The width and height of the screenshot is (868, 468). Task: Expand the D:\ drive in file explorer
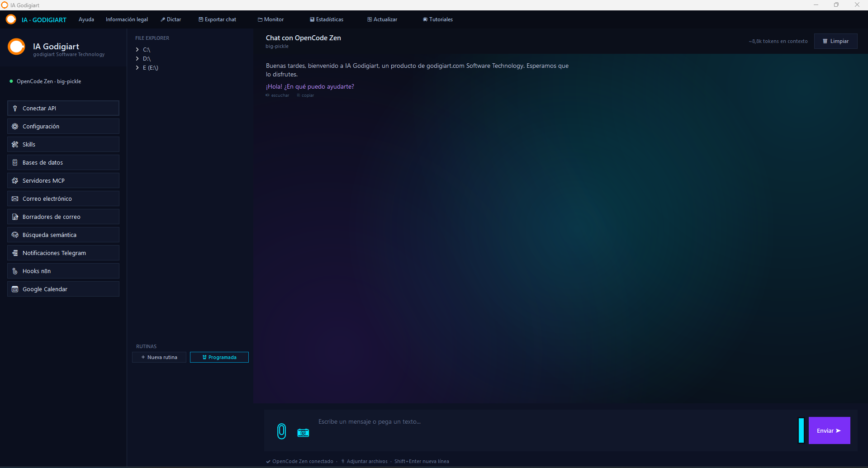click(x=138, y=59)
